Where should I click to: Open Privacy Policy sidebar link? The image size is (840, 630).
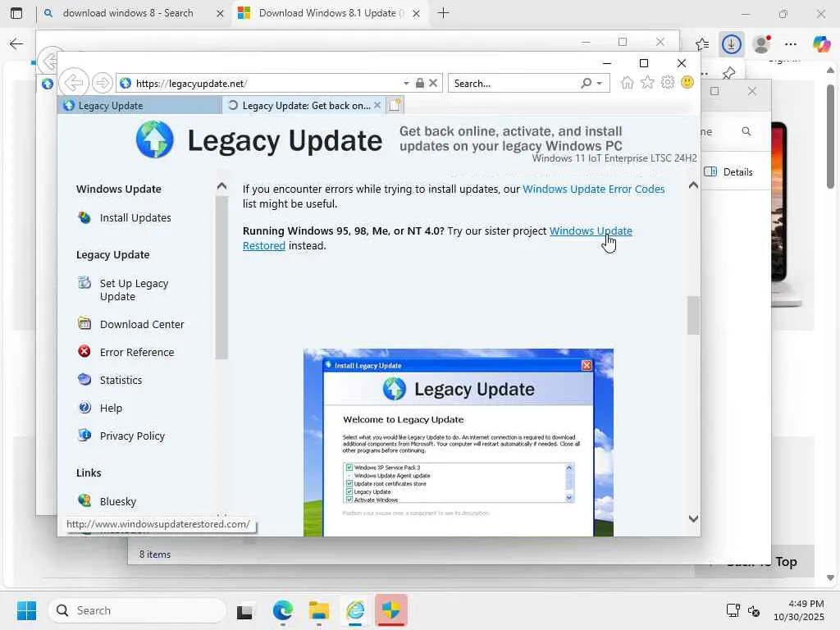[132, 436]
